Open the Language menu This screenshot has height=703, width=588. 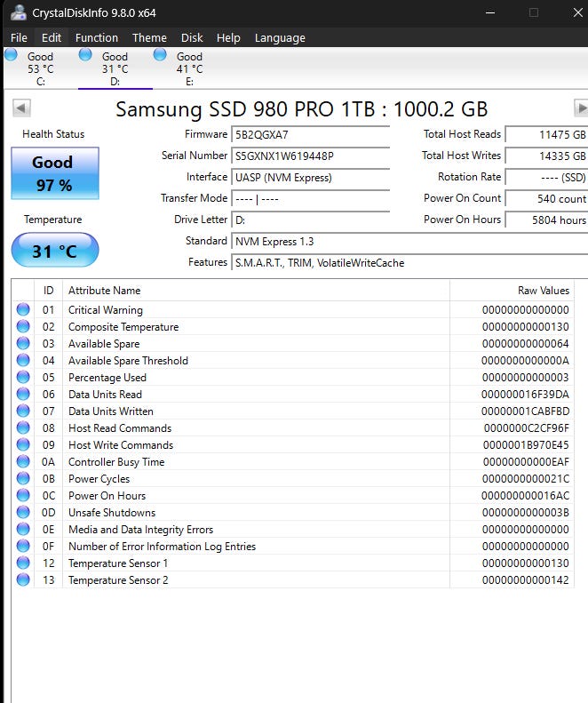click(x=280, y=37)
